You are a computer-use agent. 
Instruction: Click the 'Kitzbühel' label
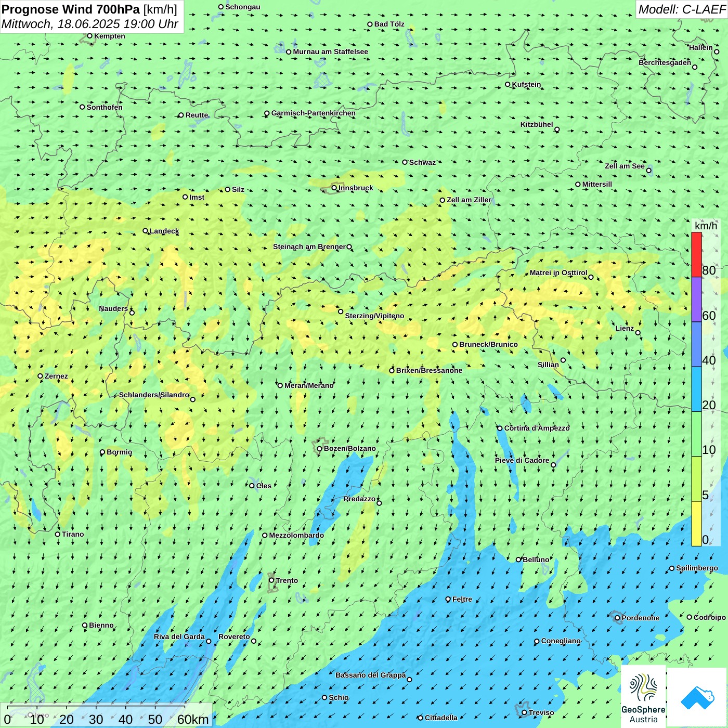pos(537,124)
